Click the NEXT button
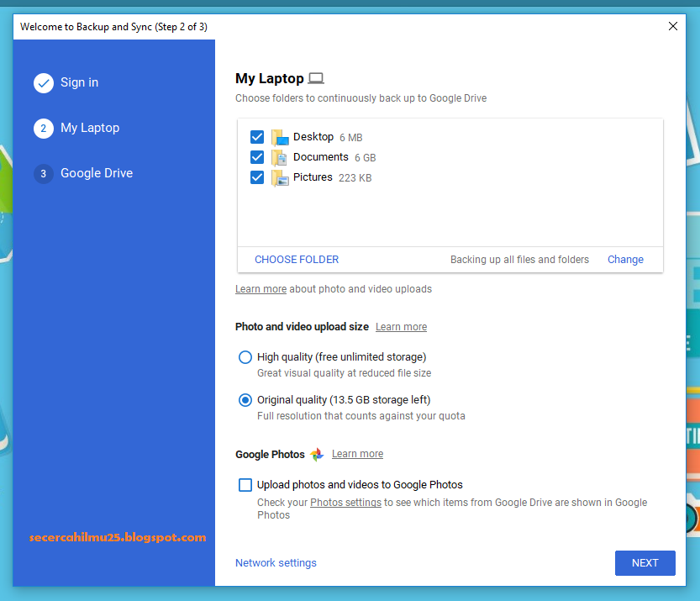The image size is (700, 601). [x=645, y=563]
